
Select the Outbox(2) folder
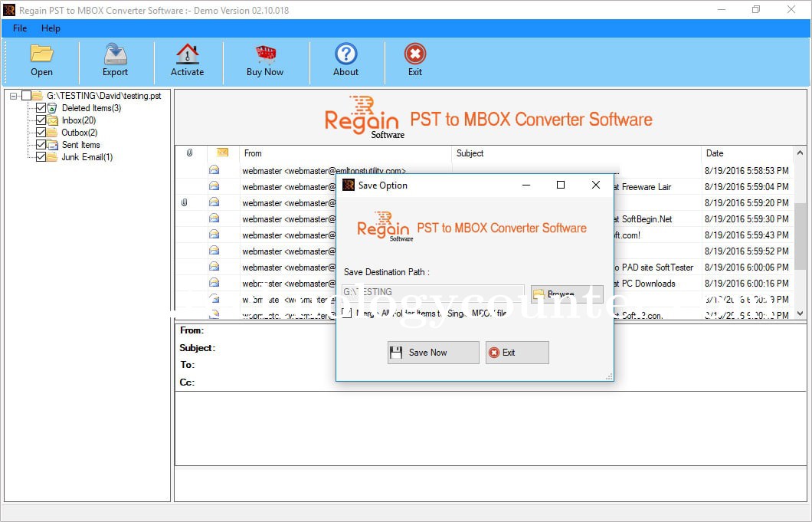click(79, 132)
